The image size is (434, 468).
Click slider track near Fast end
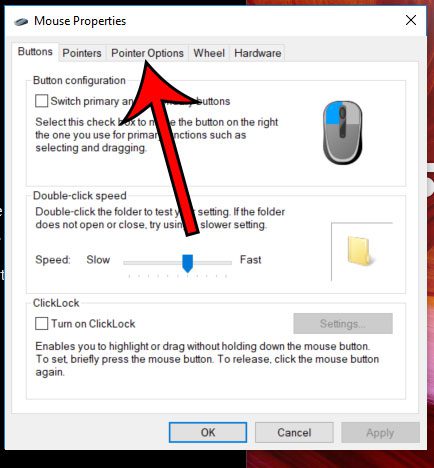(x=225, y=263)
